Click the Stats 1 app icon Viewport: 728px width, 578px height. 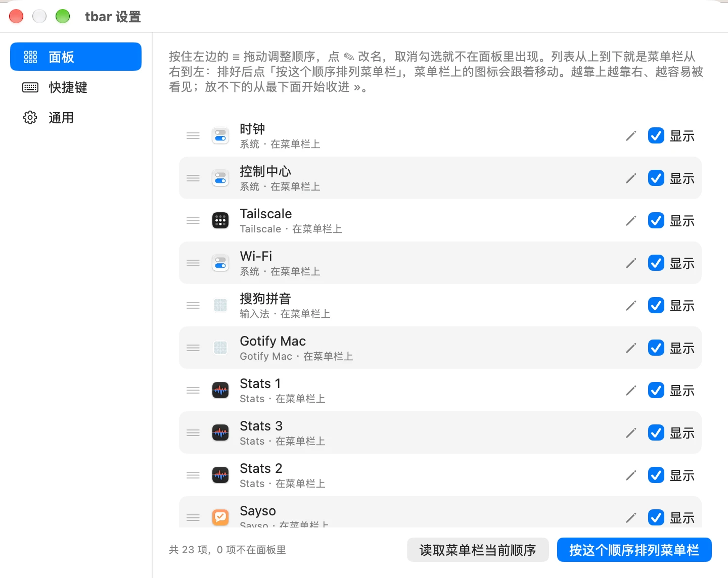click(x=220, y=391)
